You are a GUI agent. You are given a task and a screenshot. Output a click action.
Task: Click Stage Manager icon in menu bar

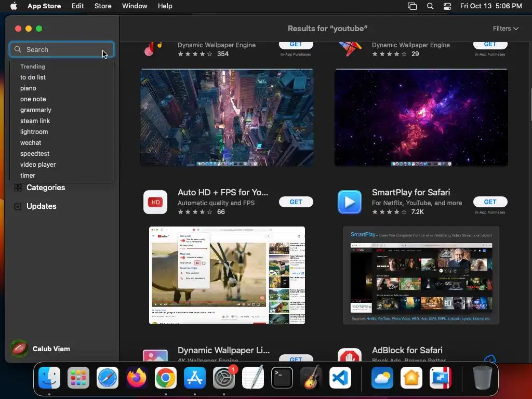click(x=412, y=6)
